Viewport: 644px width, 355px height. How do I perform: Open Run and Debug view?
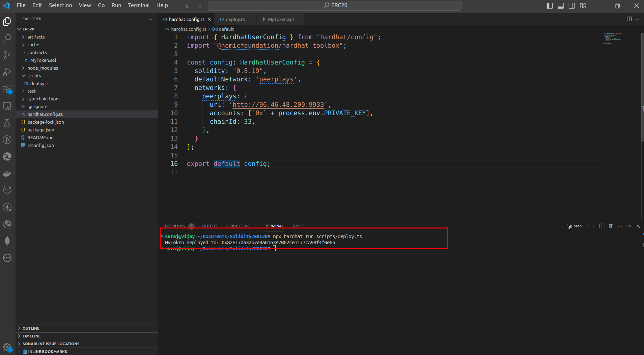pyautogui.click(x=7, y=72)
